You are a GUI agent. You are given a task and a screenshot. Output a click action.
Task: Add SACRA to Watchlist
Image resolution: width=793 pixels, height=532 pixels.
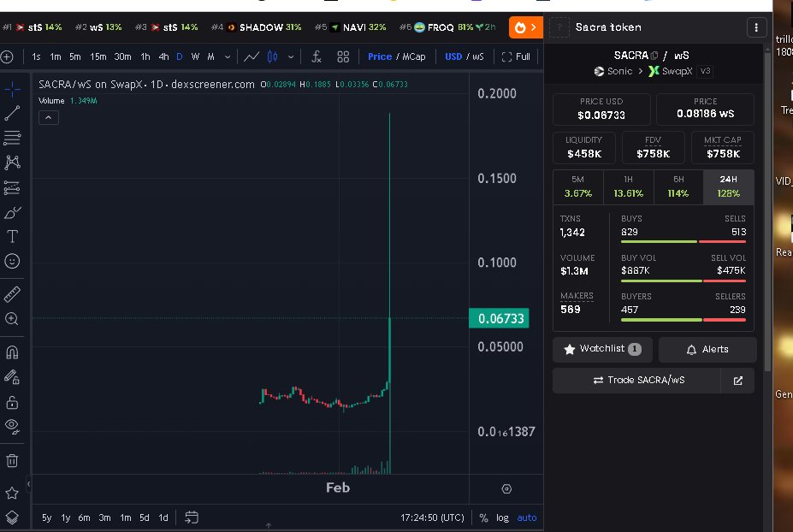[x=602, y=349]
